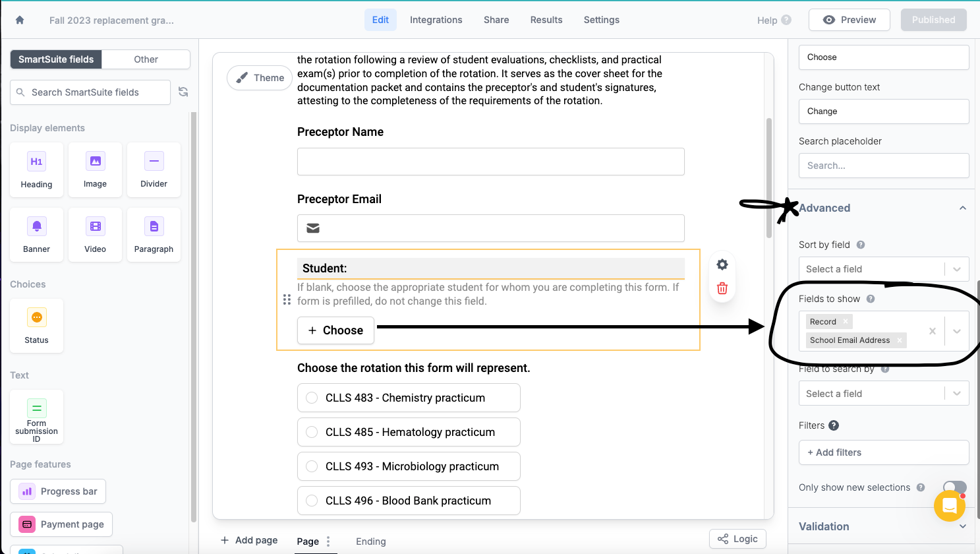Click the home icon in top bar
This screenshot has height=554, width=980.
pos(20,20)
